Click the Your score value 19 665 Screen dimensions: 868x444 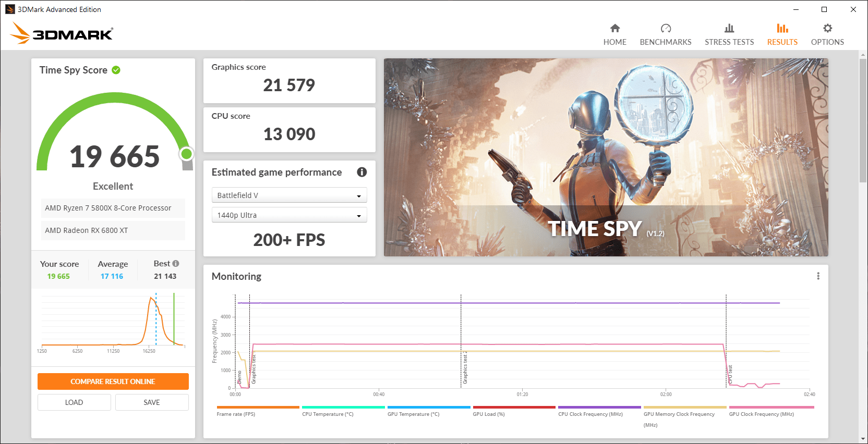click(58, 276)
